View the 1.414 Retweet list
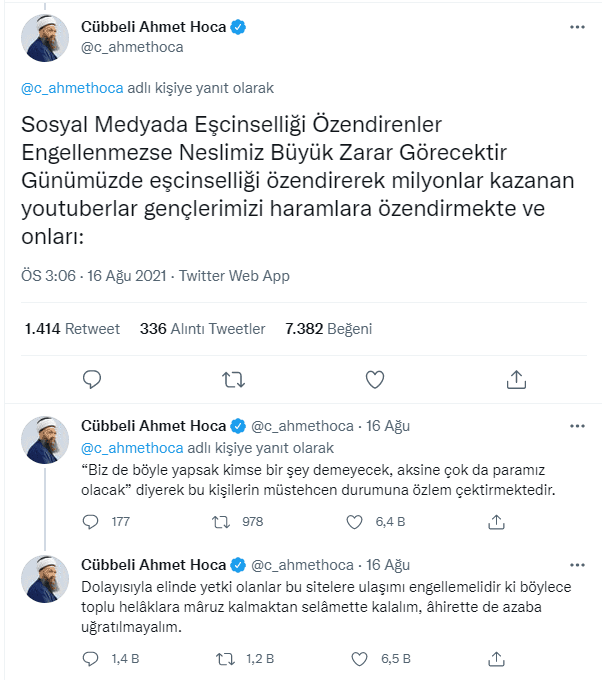Screen dimensions: 602x680 pyautogui.click(x=71, y=328)
